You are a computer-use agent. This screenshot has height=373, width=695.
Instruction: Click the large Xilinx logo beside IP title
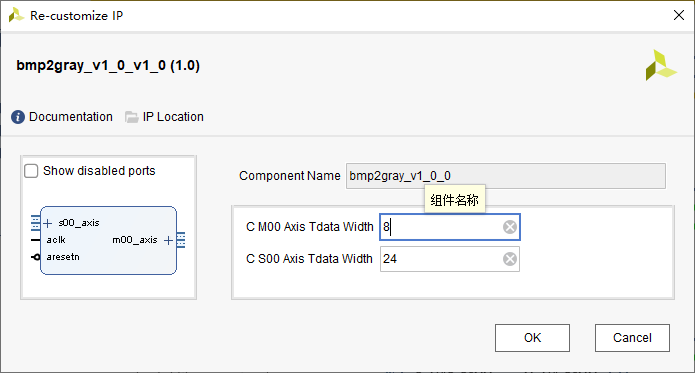pyautogui.click(x=661, y=66)
